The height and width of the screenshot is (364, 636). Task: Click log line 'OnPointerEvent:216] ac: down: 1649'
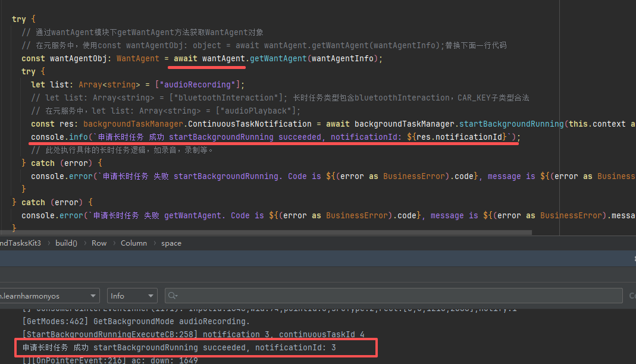tap(110, 360)
